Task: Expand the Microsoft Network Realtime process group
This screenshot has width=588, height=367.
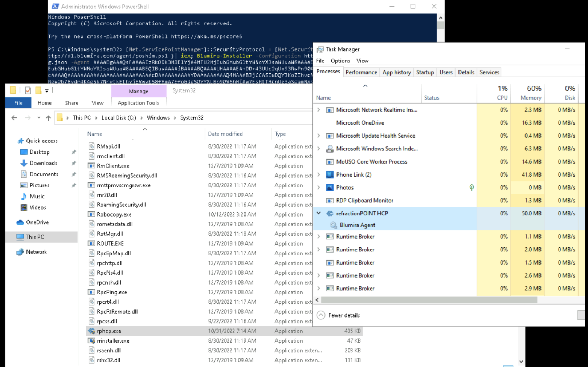Action: [x=319, y=110]
